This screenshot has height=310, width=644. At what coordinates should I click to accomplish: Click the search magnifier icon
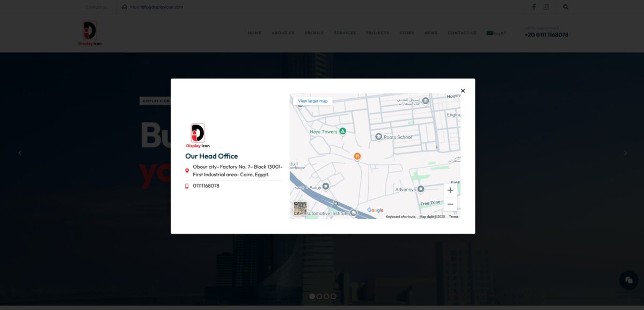[566, 7]
